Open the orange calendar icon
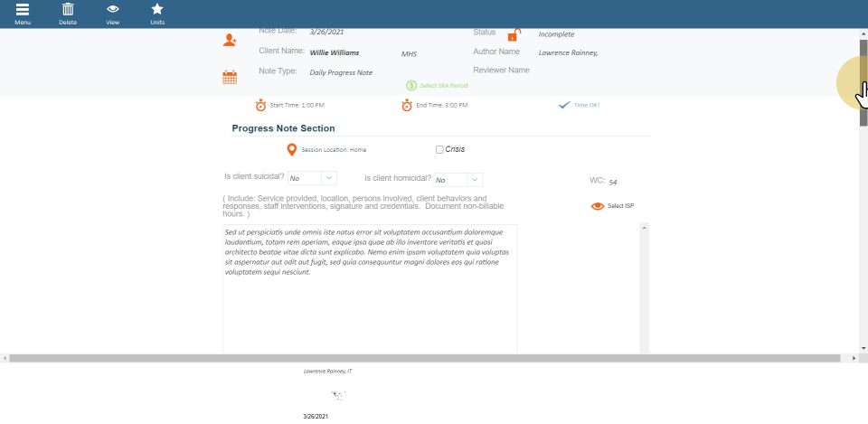Screen dimensions: 868x424 pos(230,78)
